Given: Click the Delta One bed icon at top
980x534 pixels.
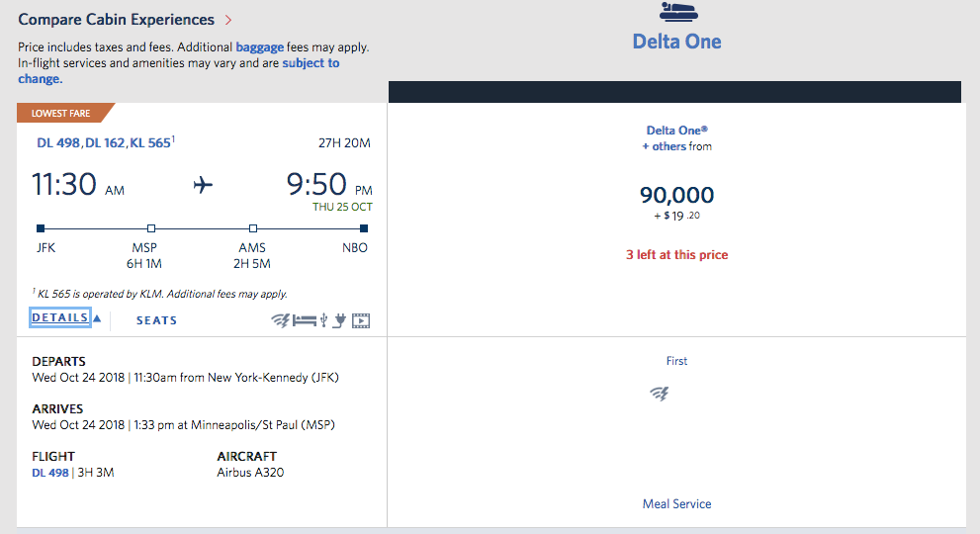Looking at the screenshot, I should tap(676, 12).
